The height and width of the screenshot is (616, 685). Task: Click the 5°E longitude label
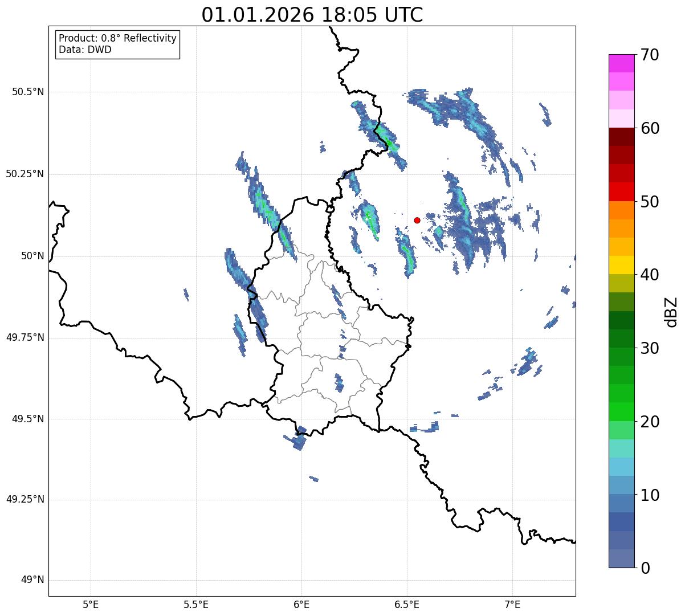tap(91, 604)
